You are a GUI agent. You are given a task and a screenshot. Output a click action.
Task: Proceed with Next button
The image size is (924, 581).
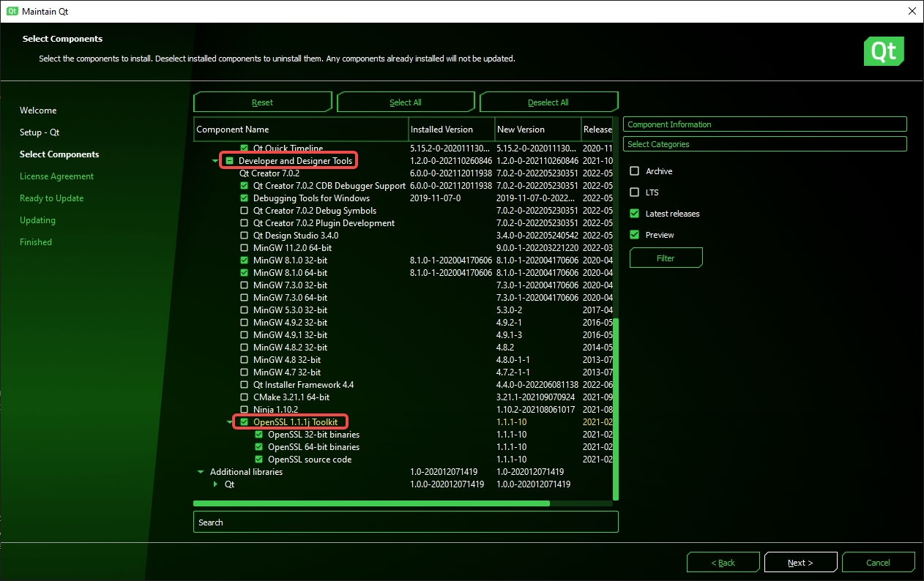[x=801, y=563]
